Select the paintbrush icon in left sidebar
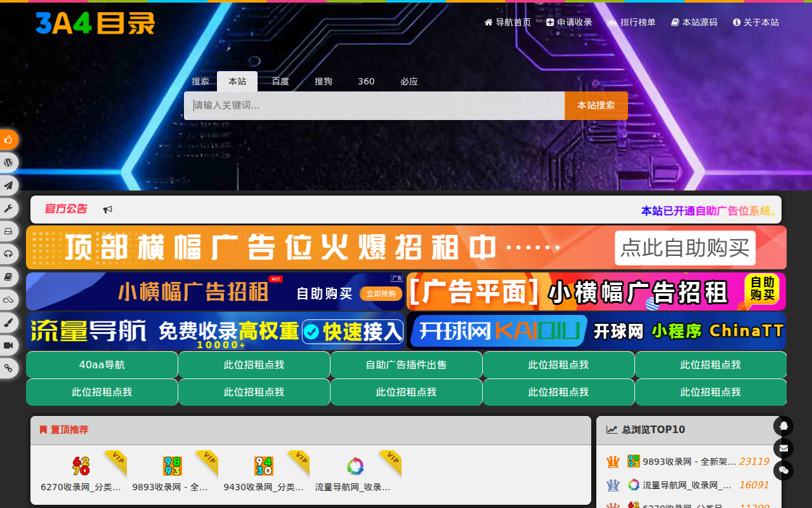This screenshot has height=508, width=812. [x=8, y=322]
